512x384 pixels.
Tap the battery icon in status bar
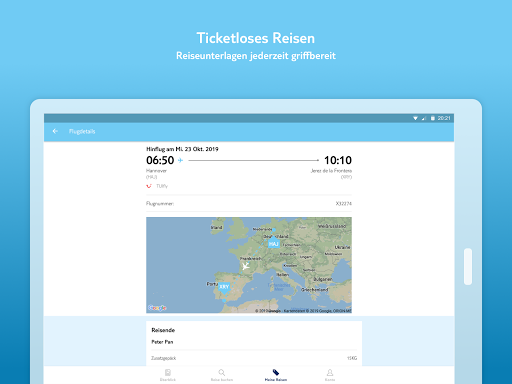433,118
